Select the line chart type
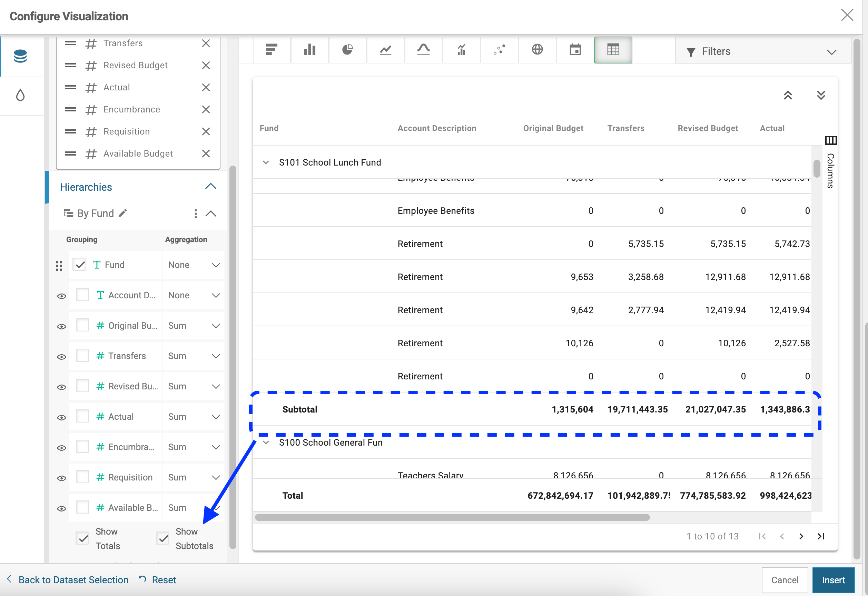Viewport: 868px width, 596px height. point(386,50)
